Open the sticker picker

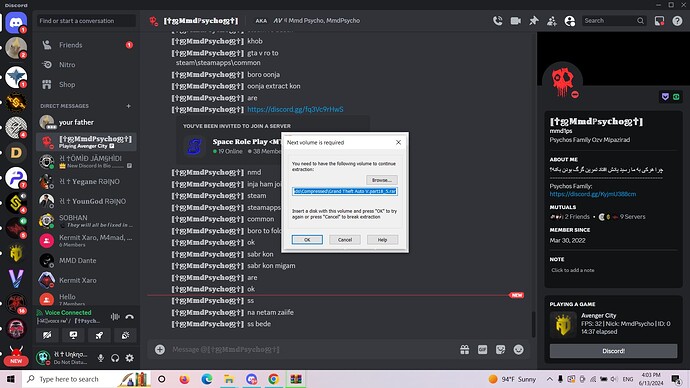pos(501,349)
